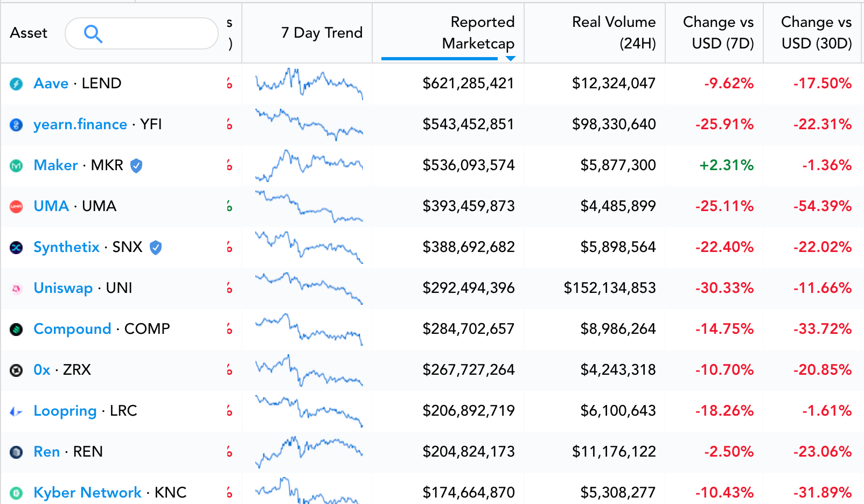Open the Ren asset link
The image size is (864, 504).
coord(47,452)
